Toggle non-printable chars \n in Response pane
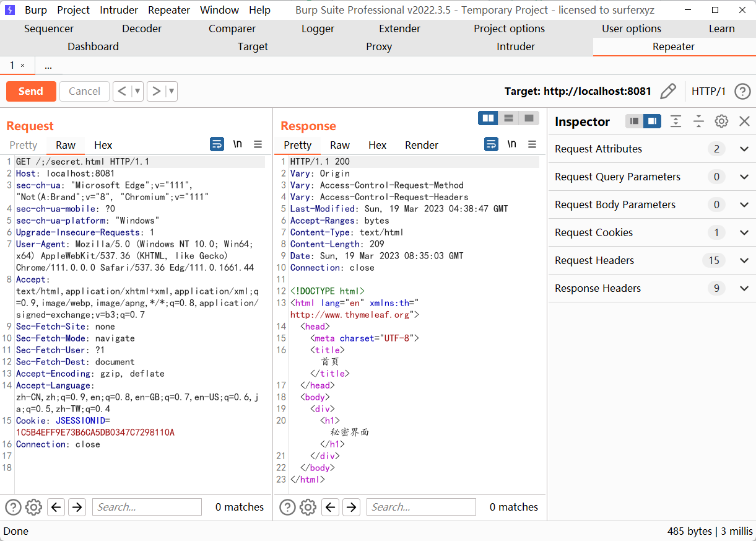The height and width of the screenshot is (541, 756). tap(512, 144)
